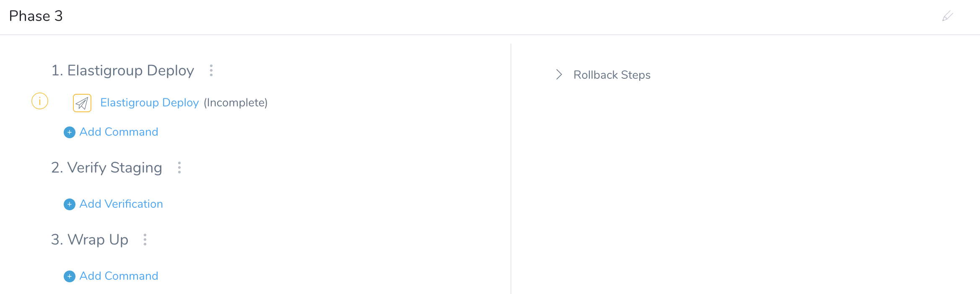Click the Phase 3 title
This screenshot has width=980, height=294.
click(x=36, y=16)
